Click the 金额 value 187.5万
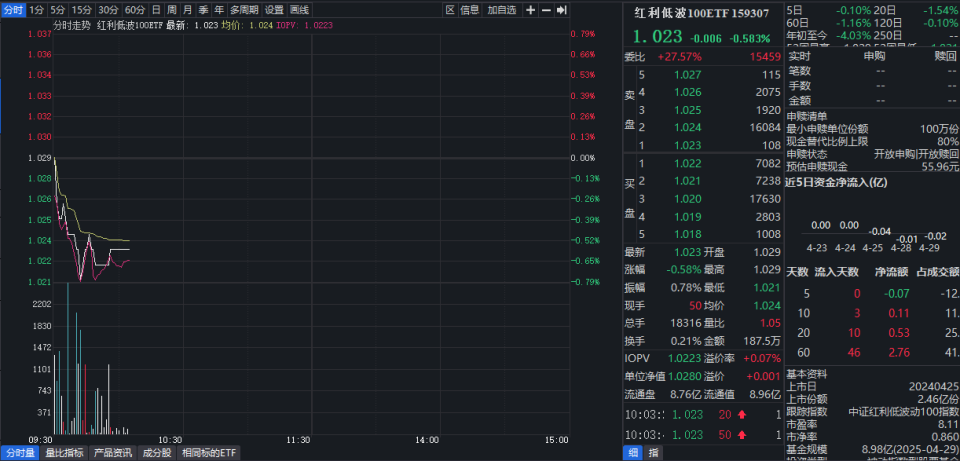 763,340
